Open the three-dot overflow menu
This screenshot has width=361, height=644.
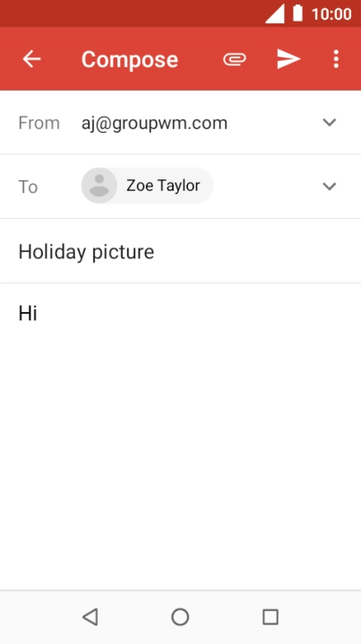pos(336,59)
